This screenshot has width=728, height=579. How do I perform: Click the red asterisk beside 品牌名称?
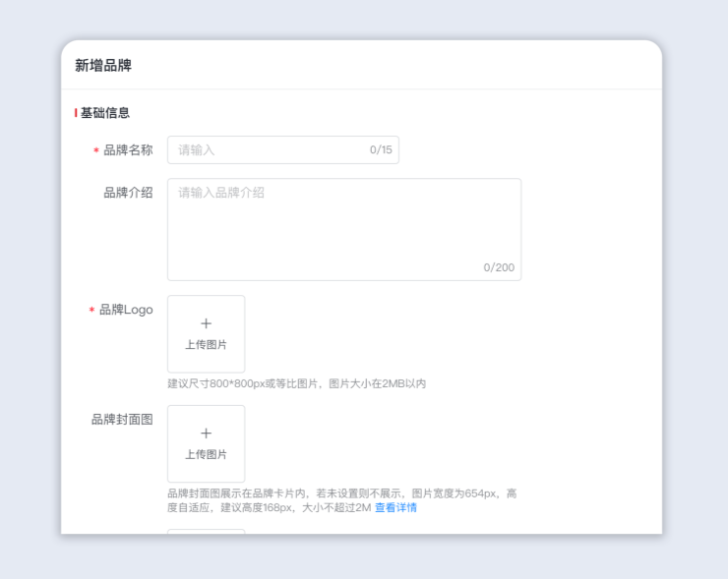(x=96, y=151)
